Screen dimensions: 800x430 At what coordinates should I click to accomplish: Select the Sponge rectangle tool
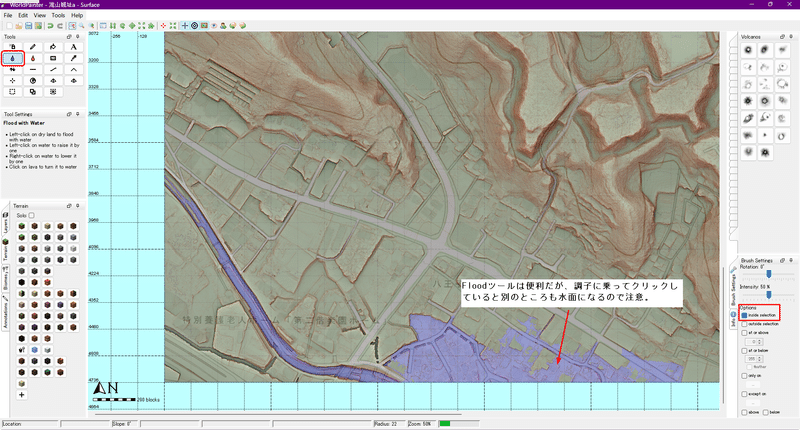tap(53, 58)
